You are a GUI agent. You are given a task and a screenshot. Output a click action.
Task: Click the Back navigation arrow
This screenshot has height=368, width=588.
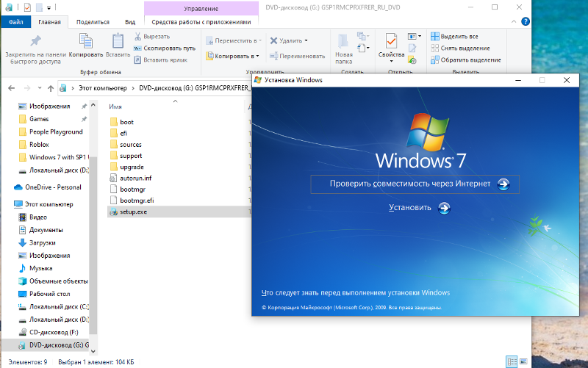pos(12,88)
